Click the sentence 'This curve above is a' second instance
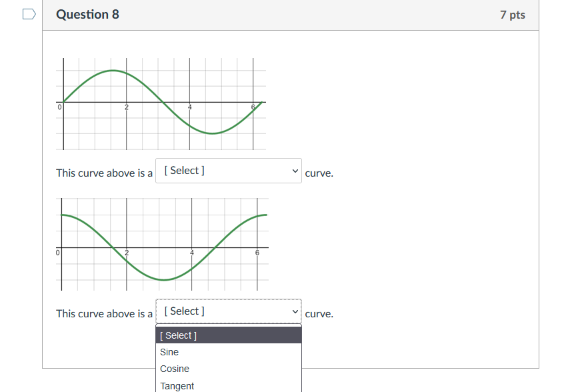The width and height of the screenshot is (578, 392). coord(104,313)
